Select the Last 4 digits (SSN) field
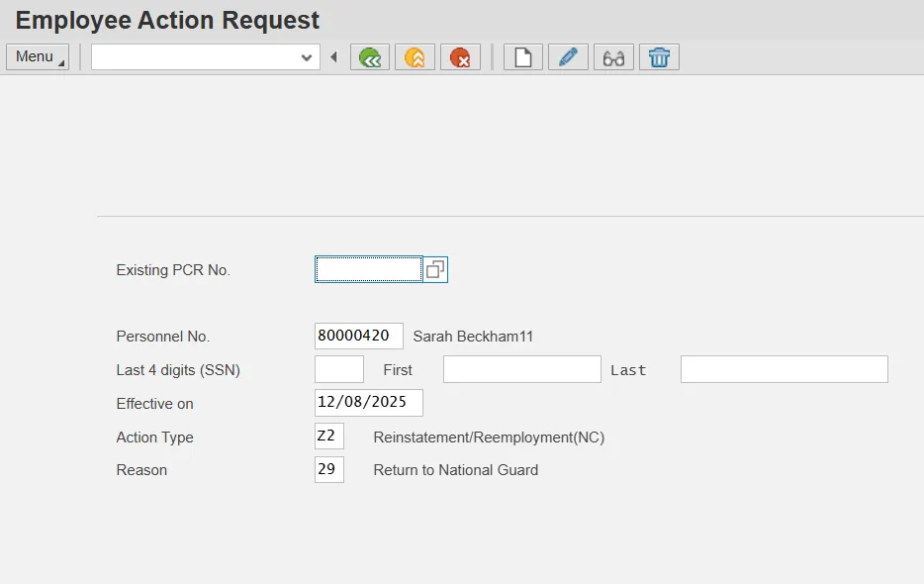Image resolution: width=924 pixels, height=584 pixels. pos(338,370)
